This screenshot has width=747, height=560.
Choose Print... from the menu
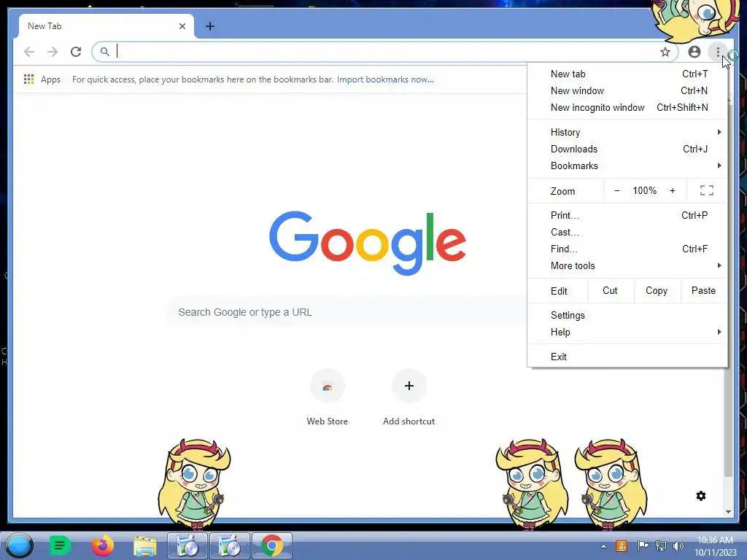point(628,215)
